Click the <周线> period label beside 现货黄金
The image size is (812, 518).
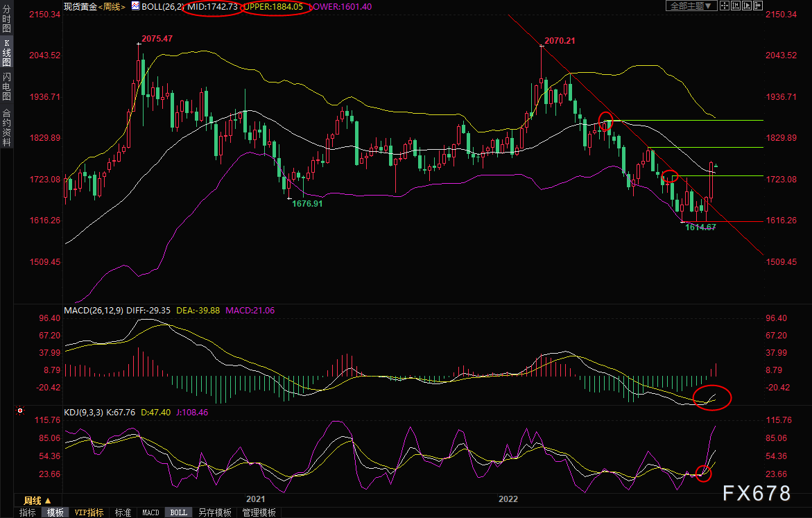tap(112, 6)
